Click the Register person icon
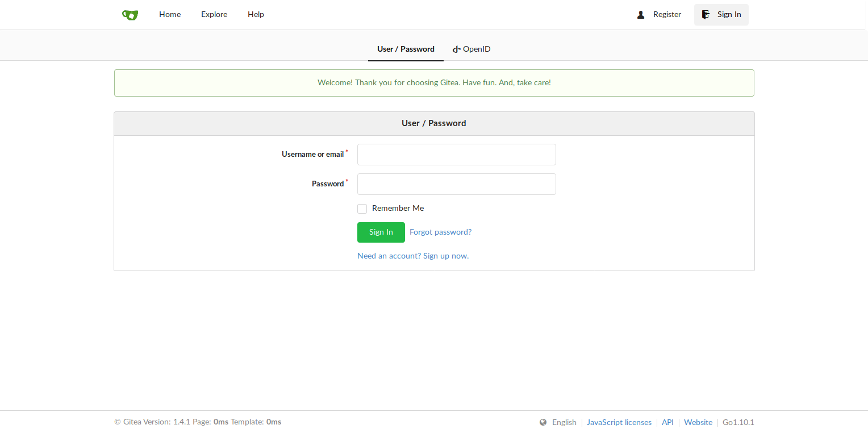The height and width of the screenshot is (433, 868). 641,15
